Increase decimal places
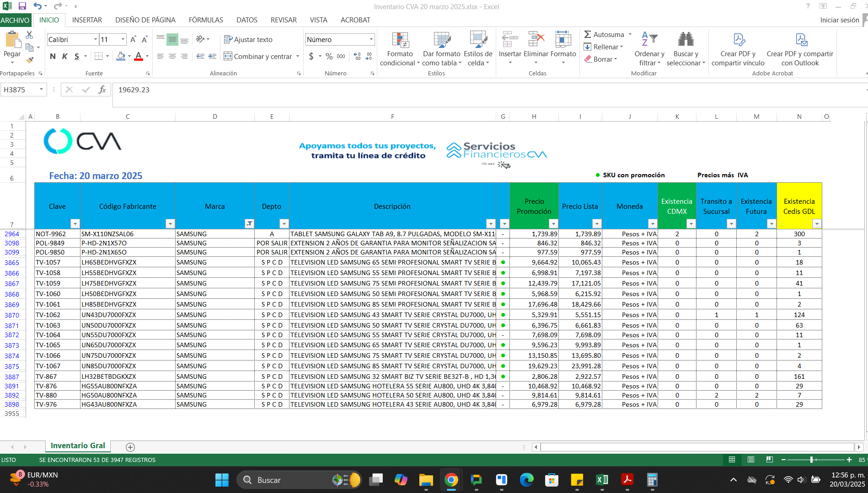 pos(357,56)
